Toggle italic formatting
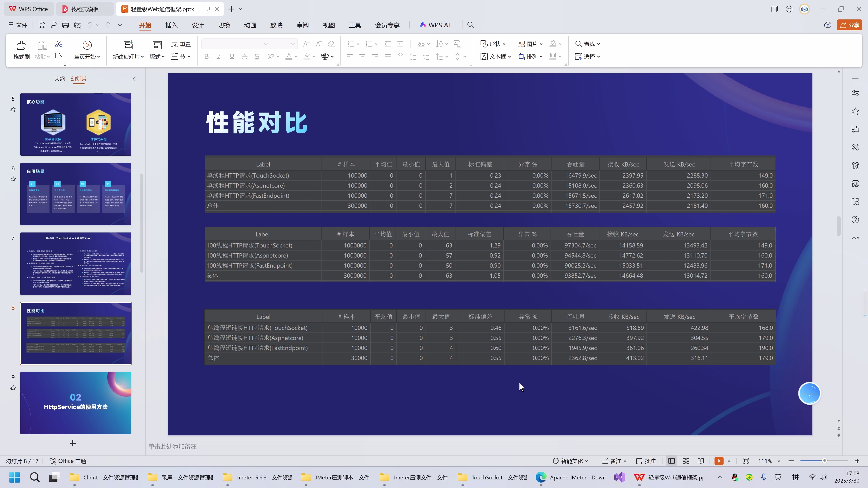Screen dimensions: 868x488 point(219,56)
